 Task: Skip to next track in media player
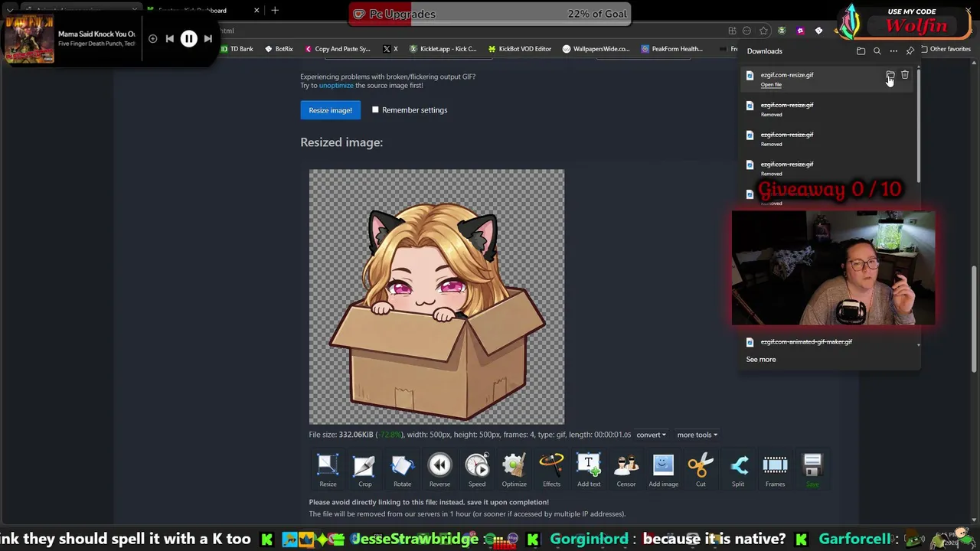[x=207, y=39]
